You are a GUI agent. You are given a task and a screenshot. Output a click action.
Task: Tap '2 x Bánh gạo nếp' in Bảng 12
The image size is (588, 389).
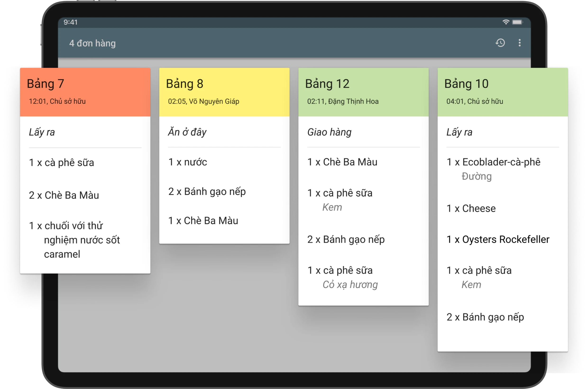click(x=346, y=239)
